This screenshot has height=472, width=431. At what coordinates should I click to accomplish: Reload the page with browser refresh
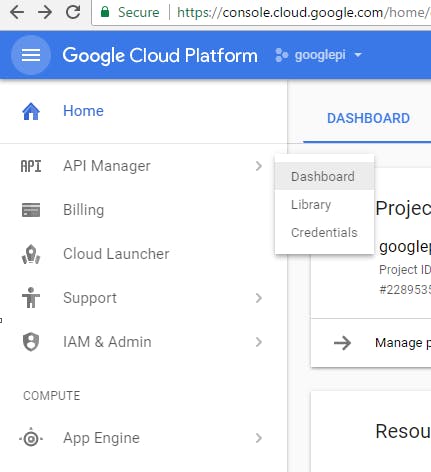[x=73, y=12]
